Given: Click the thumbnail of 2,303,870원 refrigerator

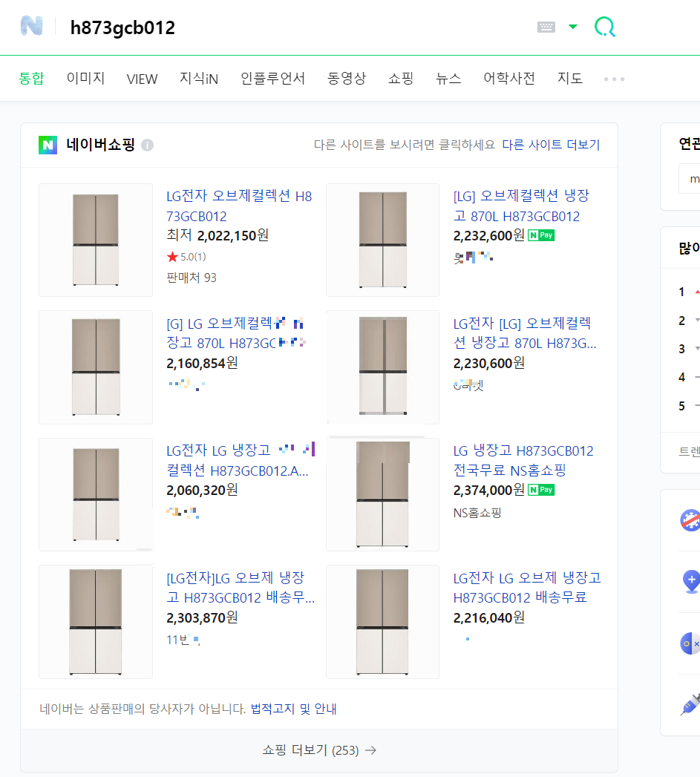Looking at the screenshot, I should coord(96,622).
